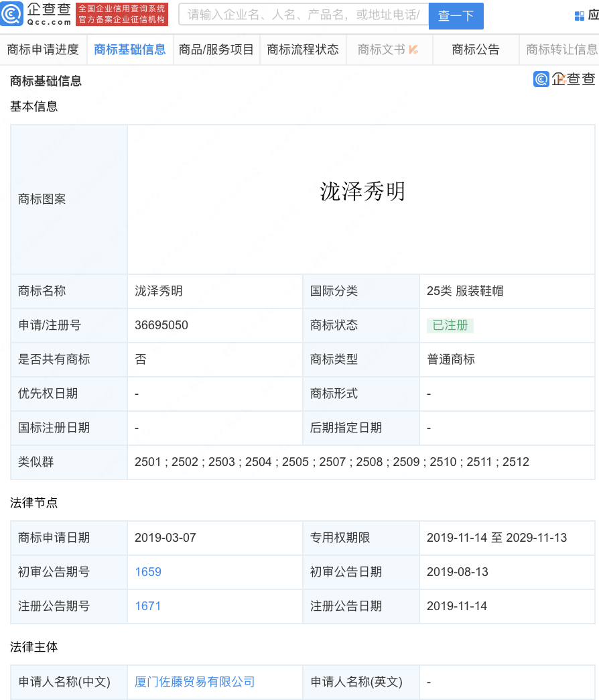Open registration announcement issue 1671 link
The image size is (599, 700).
(x=147, y=606)
